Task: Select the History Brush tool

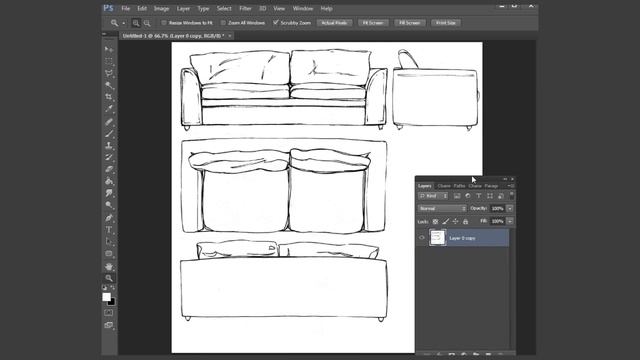Action: point(109,157)
